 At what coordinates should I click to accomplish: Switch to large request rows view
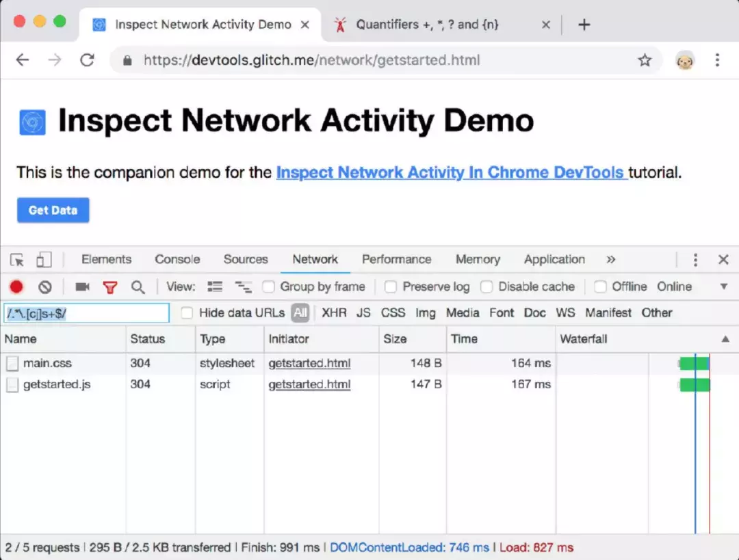click(215, 286)
